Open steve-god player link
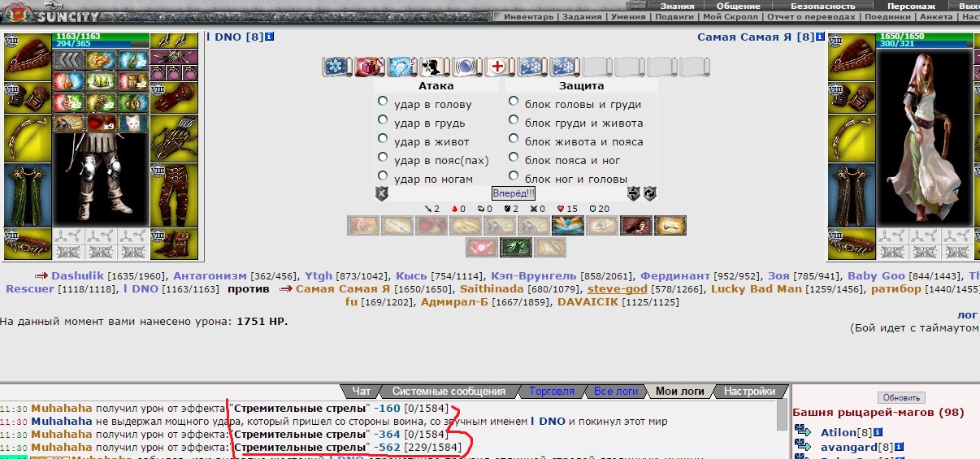980x459 pixels. (618, 289)
